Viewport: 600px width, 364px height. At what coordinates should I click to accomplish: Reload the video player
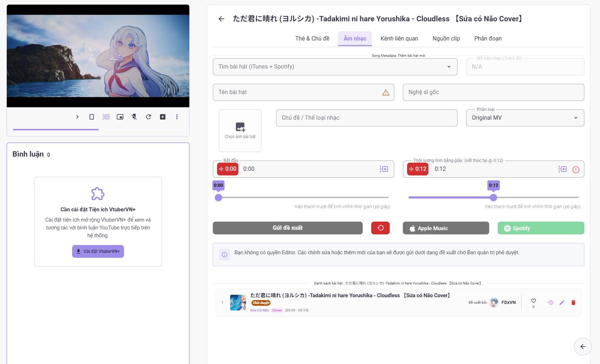(148, 117)
